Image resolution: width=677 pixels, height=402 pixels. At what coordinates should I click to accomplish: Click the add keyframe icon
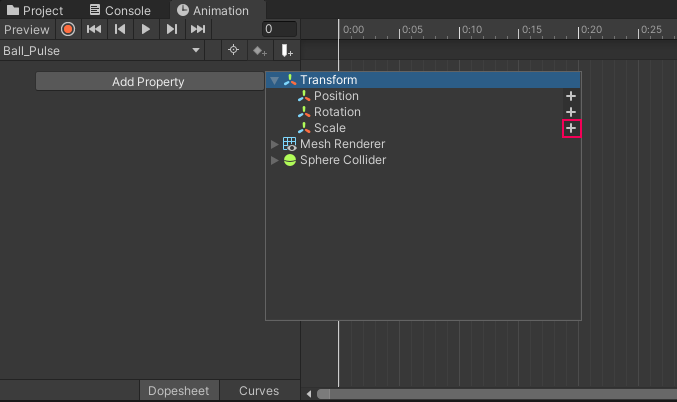tap(260, 50)
